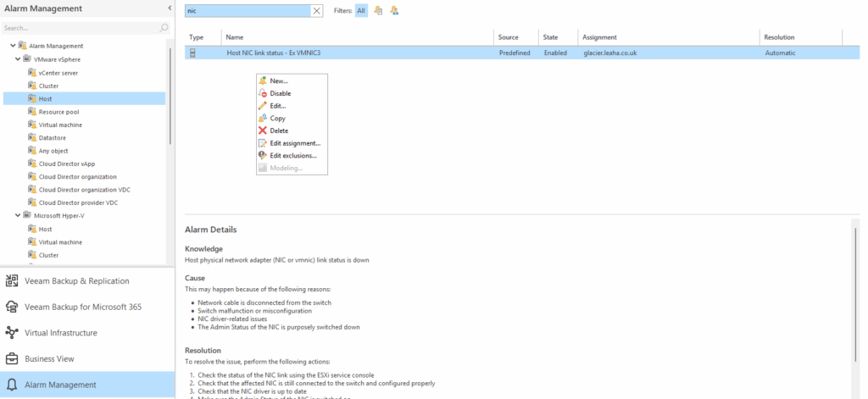Select Host under VMware vSphere
This screenshot has height=399, width=868.
(x=84, y=98)
